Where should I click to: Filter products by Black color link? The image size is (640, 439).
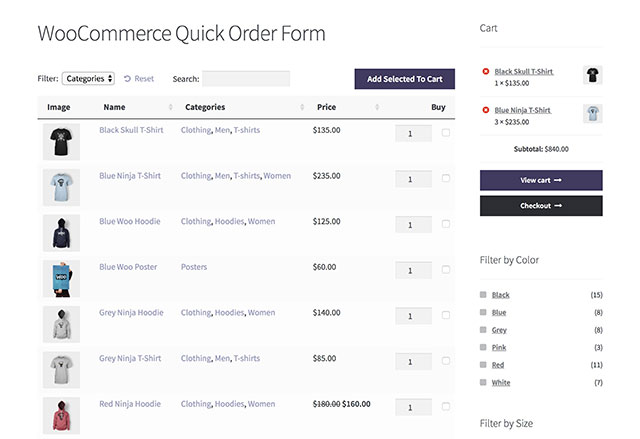pos(500,295)
